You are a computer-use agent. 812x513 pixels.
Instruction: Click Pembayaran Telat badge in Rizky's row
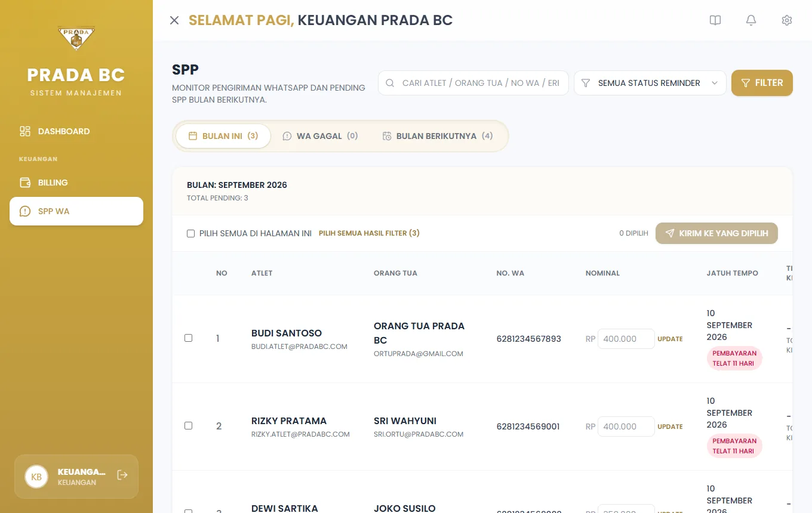coord(734,446)
